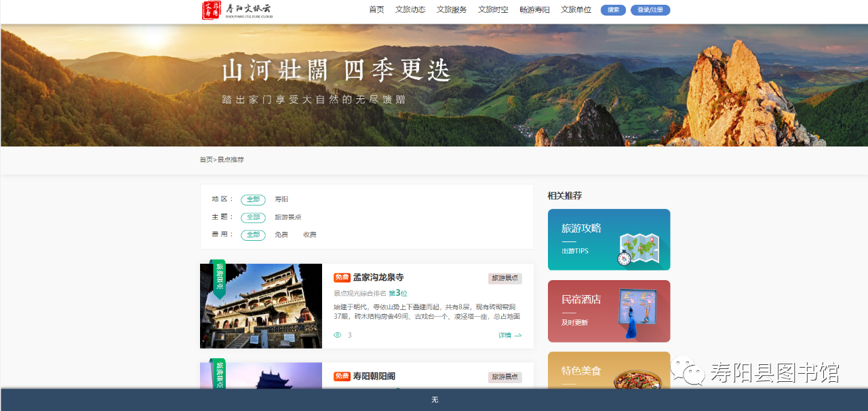
Task: Open the 文旅服务 menu
Action: point(452,9)
